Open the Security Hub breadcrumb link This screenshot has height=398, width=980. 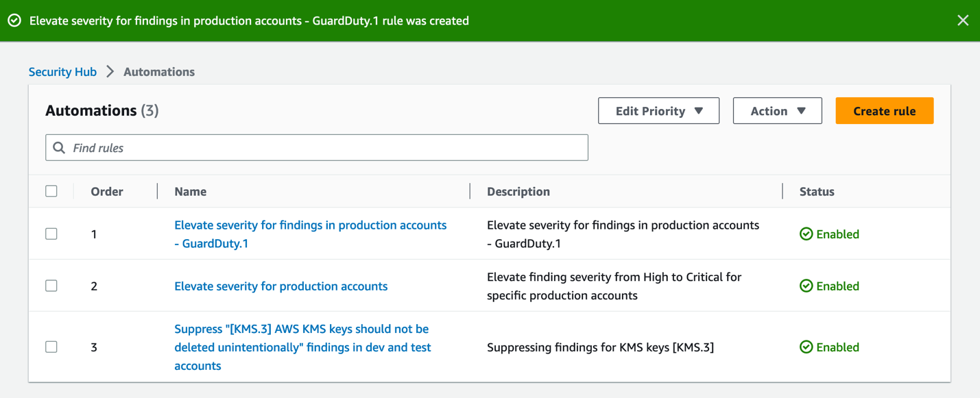(62, 71)
